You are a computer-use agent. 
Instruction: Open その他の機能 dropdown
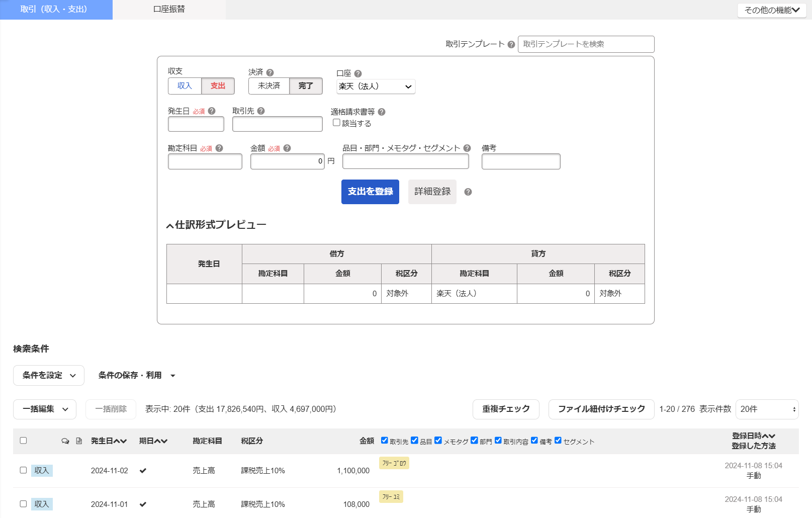pyautogui.click(x=772, y=10)
